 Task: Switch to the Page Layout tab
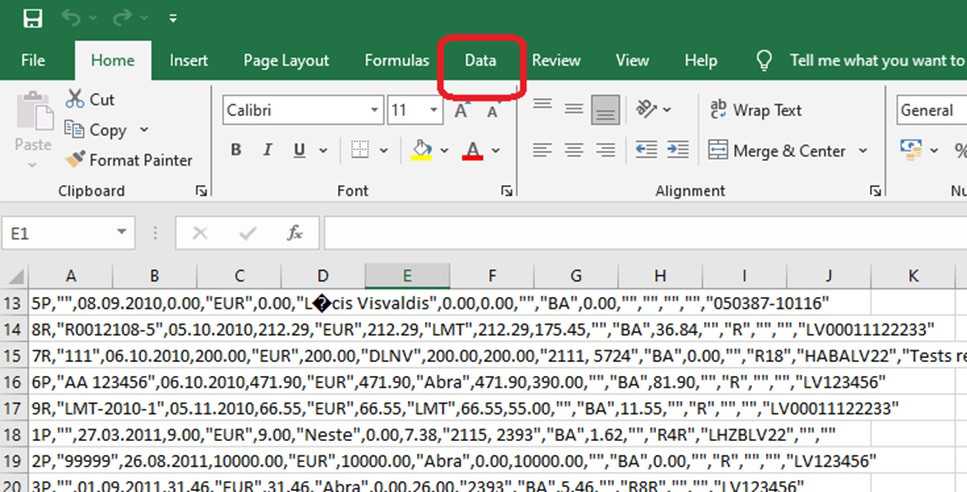tap(286, 60)
